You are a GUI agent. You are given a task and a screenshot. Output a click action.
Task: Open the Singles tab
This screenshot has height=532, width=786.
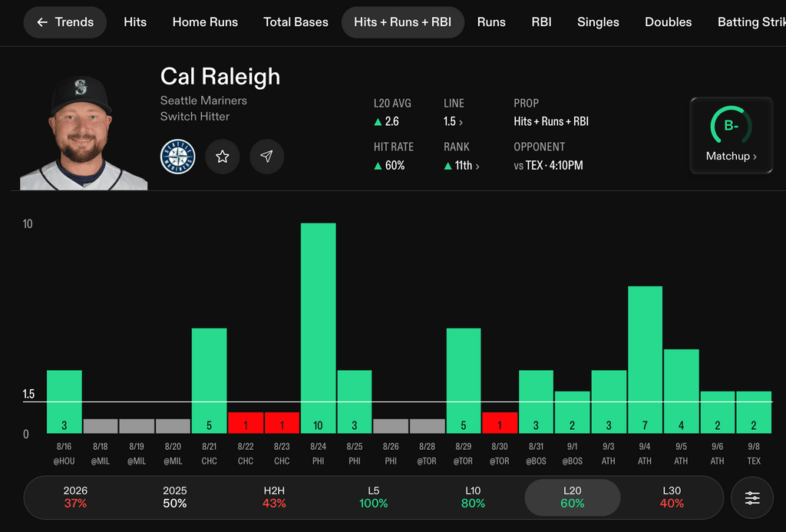point(598,22)
